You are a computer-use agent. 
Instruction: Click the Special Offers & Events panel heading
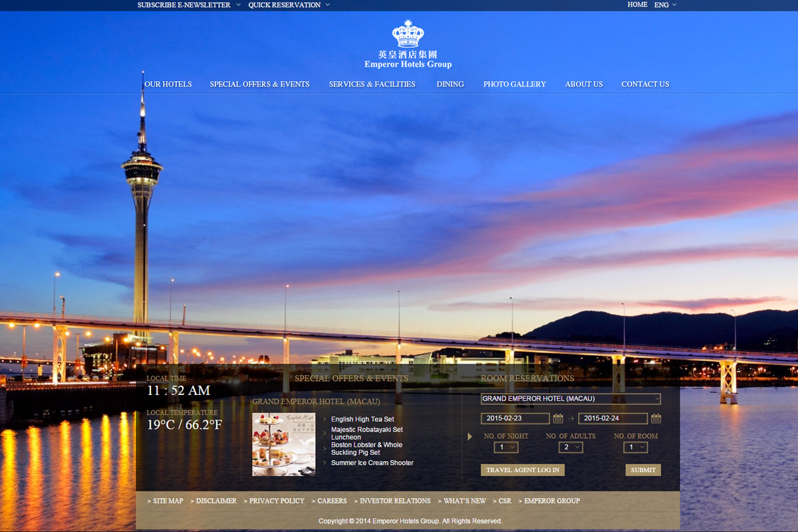point(352,378)
